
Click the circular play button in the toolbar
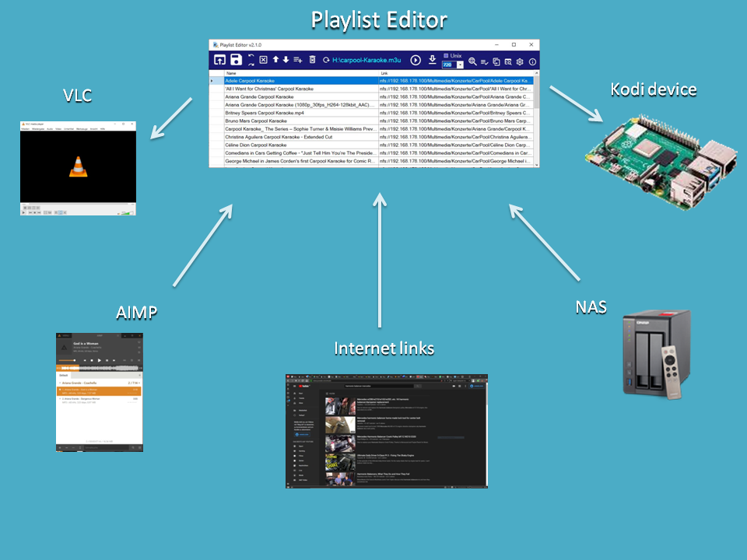[x=416, y=61]
